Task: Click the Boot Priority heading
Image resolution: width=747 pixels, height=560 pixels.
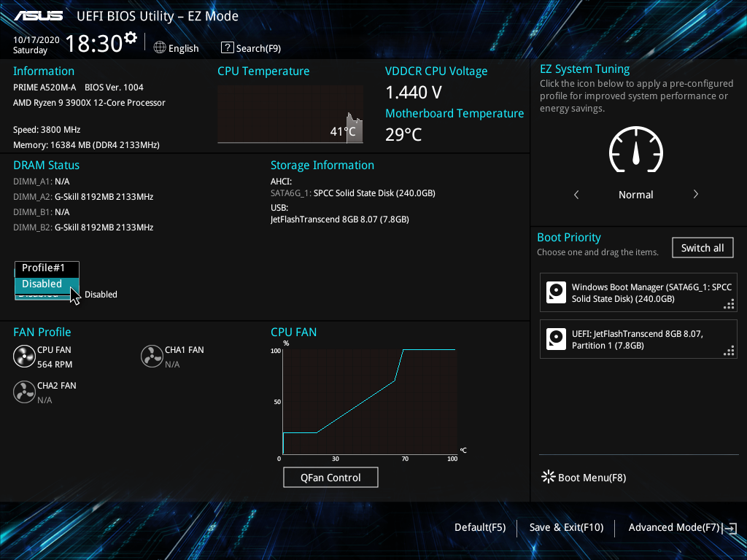Action: click(569, 237)
